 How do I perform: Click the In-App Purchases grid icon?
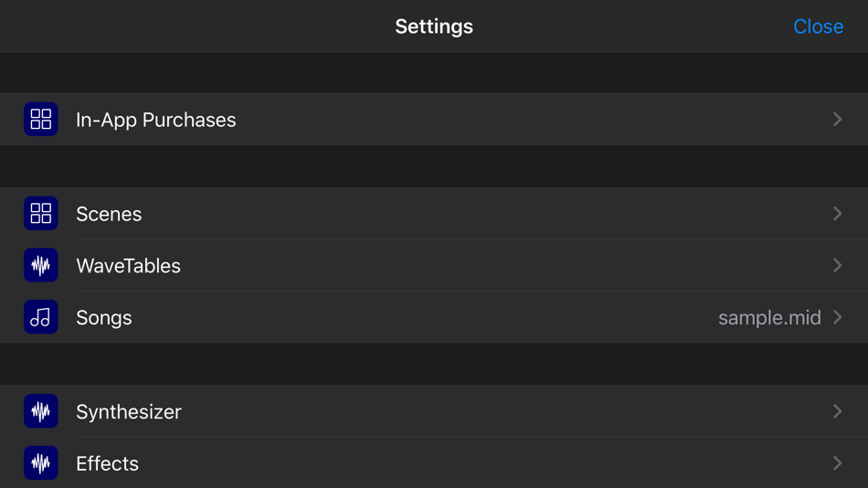[40, 120]
